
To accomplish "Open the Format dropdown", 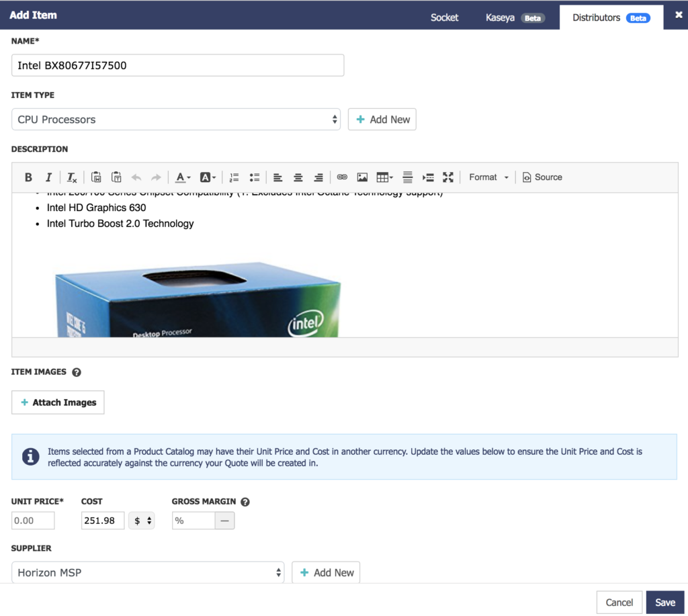I will point(488,177).
